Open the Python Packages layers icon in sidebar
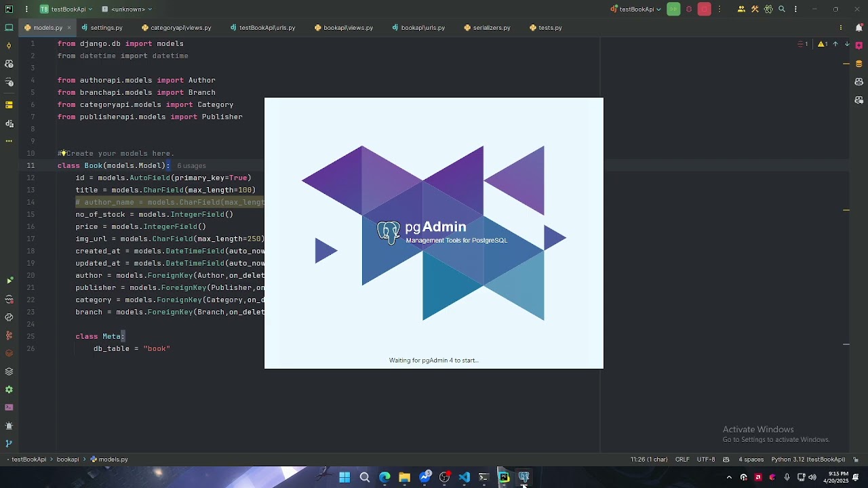The height and width of the screenshot is (488, 868). (x=9, y=371)
